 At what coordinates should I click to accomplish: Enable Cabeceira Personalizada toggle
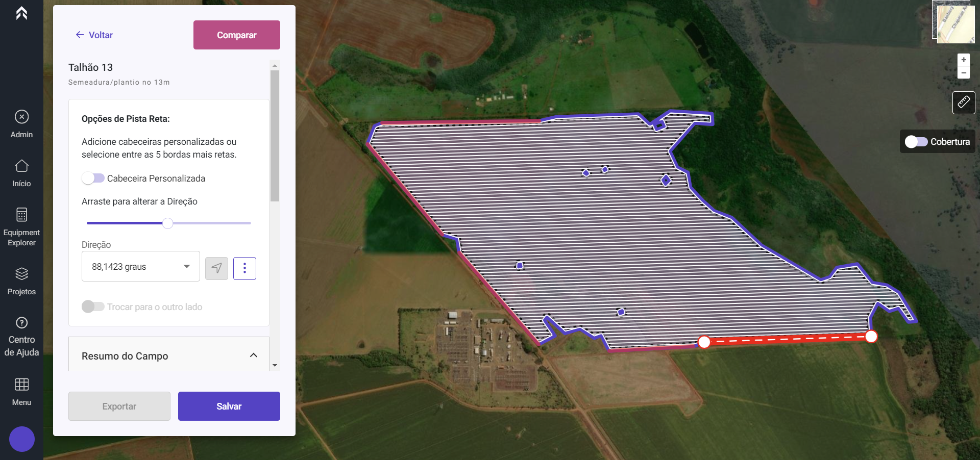coord(93,178)
